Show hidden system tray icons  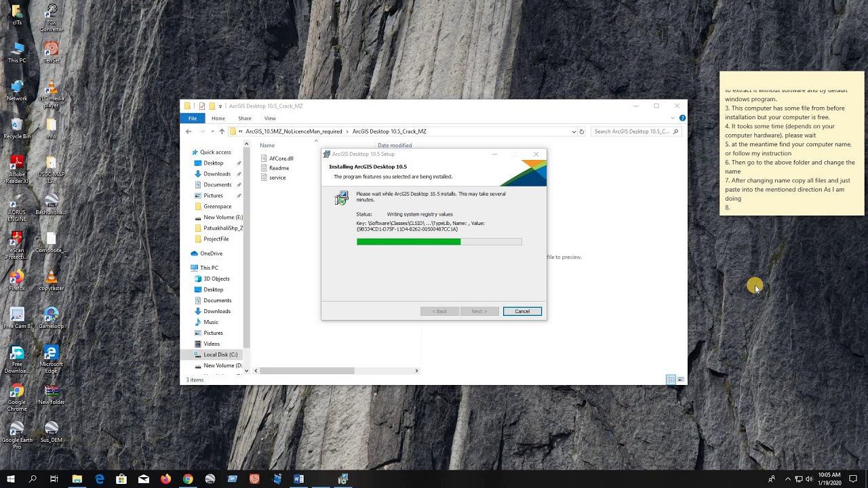point(787,479)
